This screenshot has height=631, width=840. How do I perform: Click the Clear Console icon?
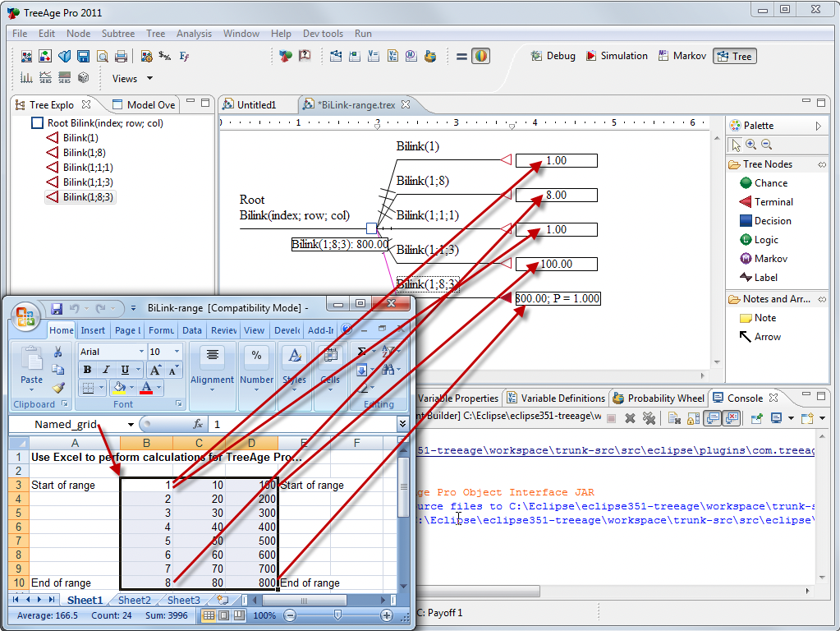pos(674,417)
